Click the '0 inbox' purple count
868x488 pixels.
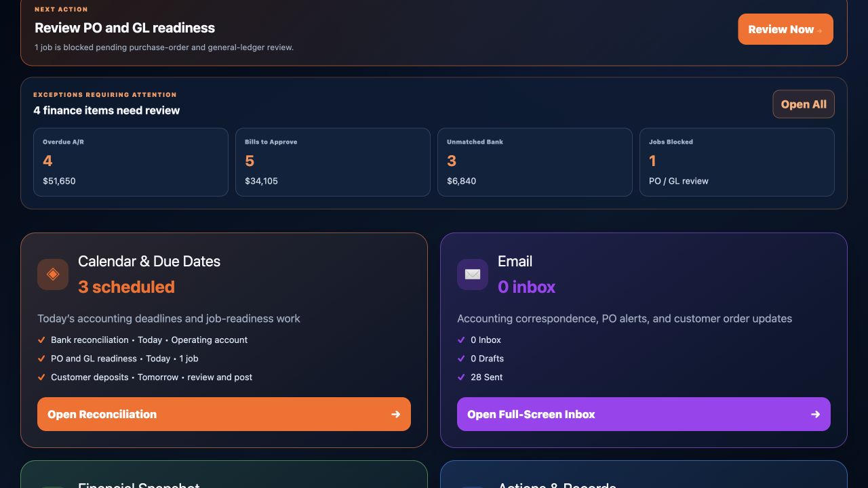[527, 287]
